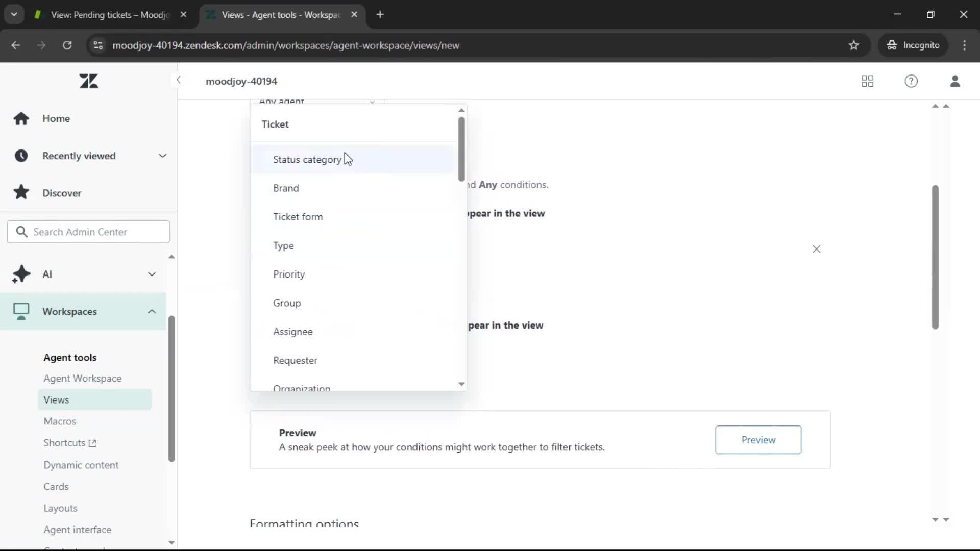Bookmark this page with the star icon
This screenshot has height=551, width=980.
pyautogui.click(x=854, y=45)
